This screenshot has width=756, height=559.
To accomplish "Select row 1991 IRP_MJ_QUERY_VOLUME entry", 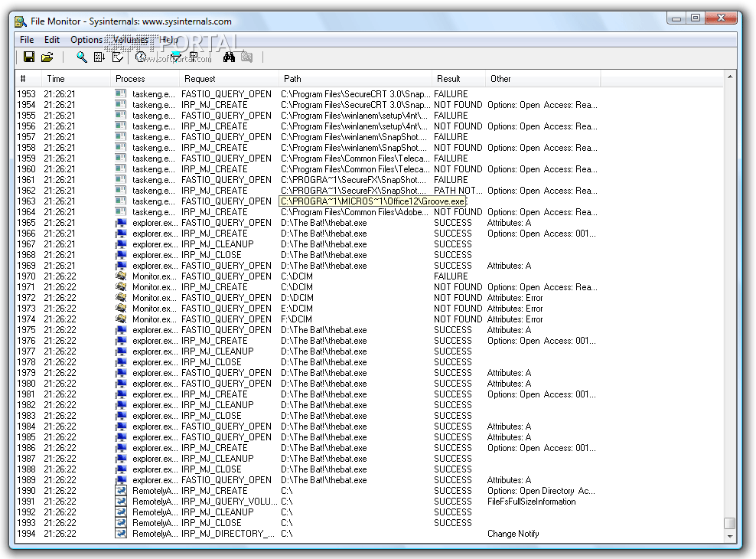I will [x=230, y=502].
